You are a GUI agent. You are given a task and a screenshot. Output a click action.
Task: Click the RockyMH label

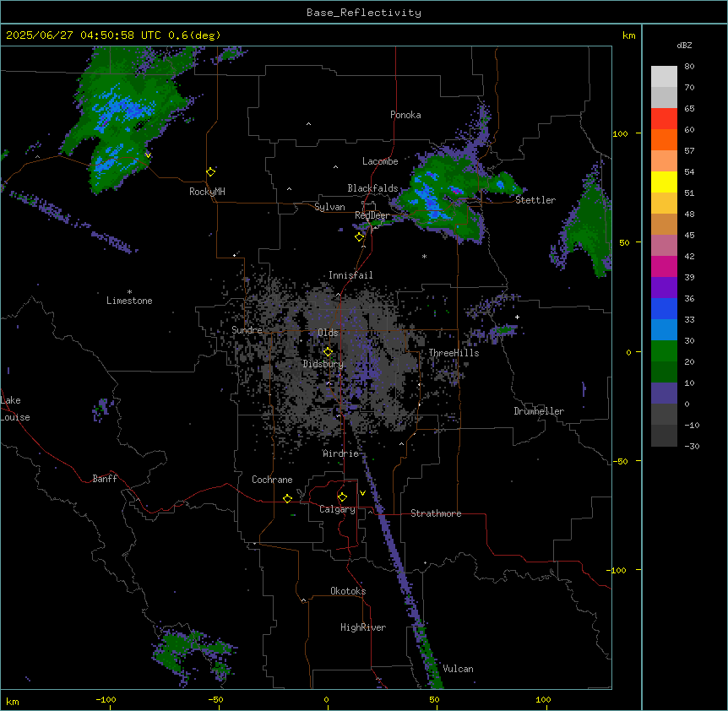point(207,192)
